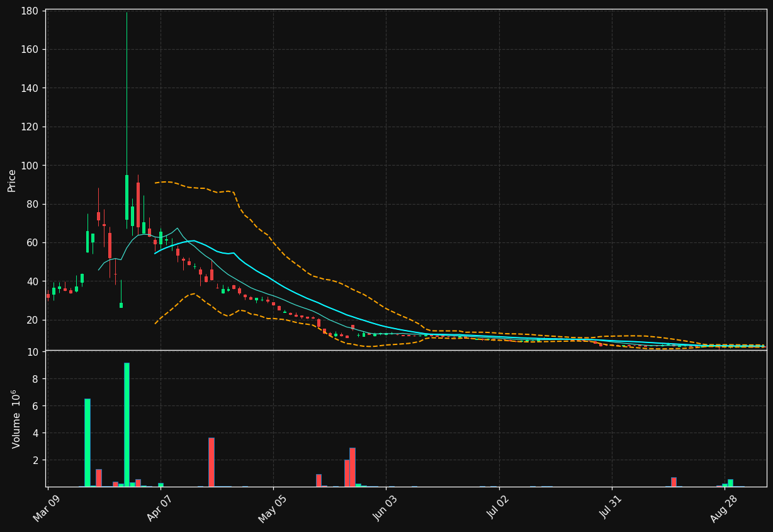Click the 10 volume tick label
Screen dimensions: 773x532
pos(34,351)
